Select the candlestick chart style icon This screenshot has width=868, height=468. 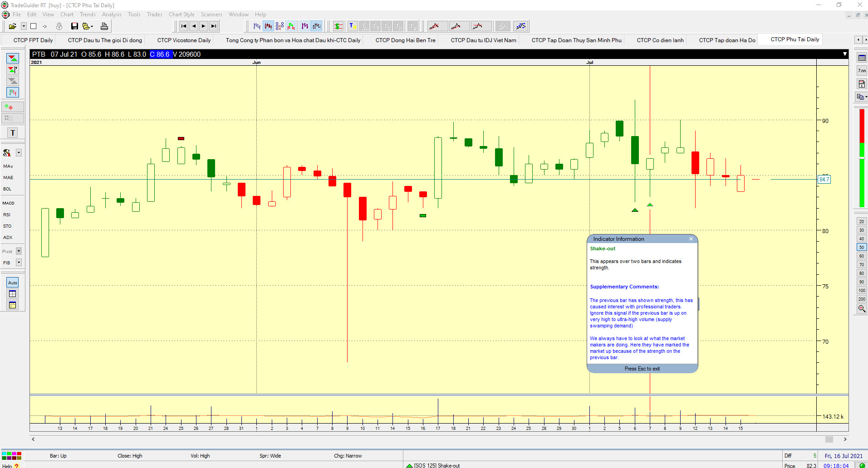pos(269,26)
